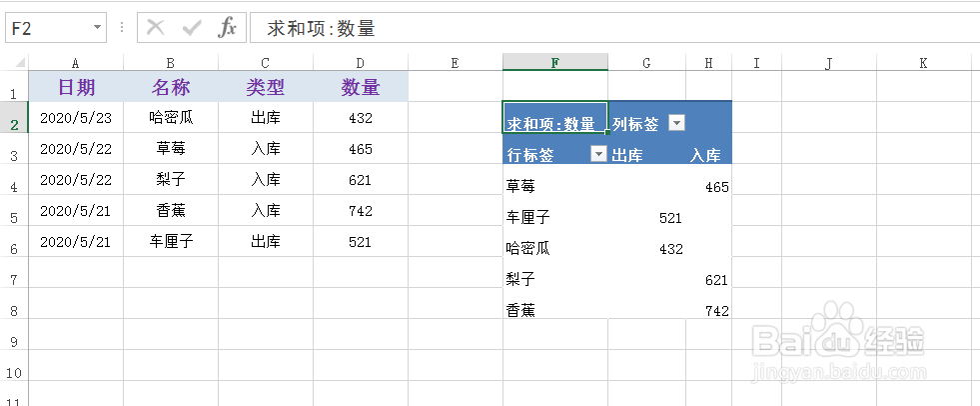The height and width of the screenshot is (406, 980).
Task: Select column J header
Action: [829, 63]
